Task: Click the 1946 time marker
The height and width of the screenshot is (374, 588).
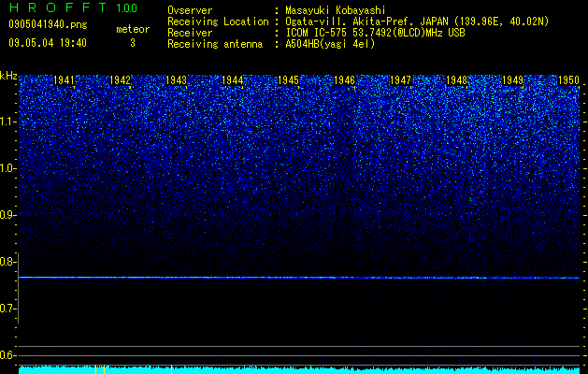Action: pos(345,80)
